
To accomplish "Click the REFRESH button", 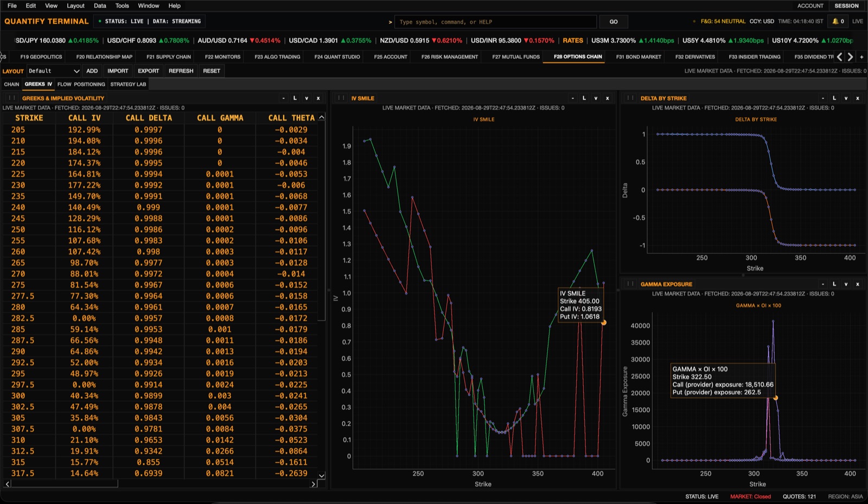I will click(x=181, y=71).
